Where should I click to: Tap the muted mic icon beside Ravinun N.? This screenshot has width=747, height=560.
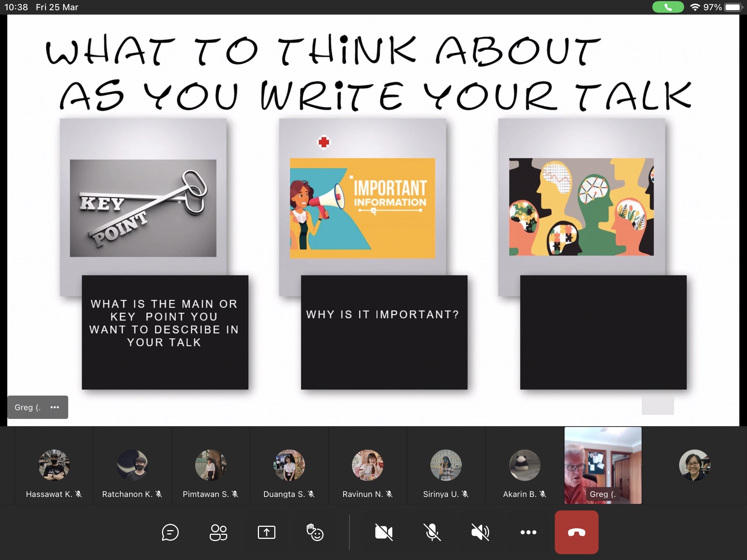pos(389,494)
